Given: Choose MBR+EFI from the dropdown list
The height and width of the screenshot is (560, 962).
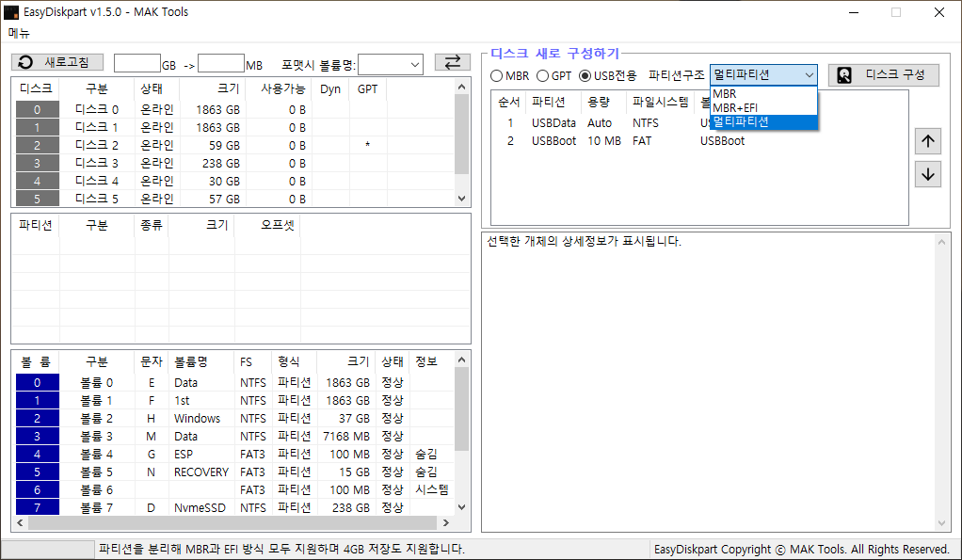Looking at the screenshot, I should [x=763, y=108].
